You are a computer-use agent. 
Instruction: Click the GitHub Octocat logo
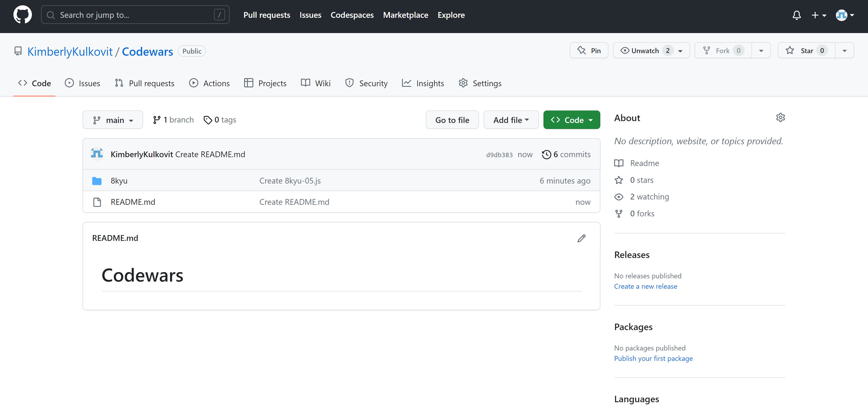23,15
